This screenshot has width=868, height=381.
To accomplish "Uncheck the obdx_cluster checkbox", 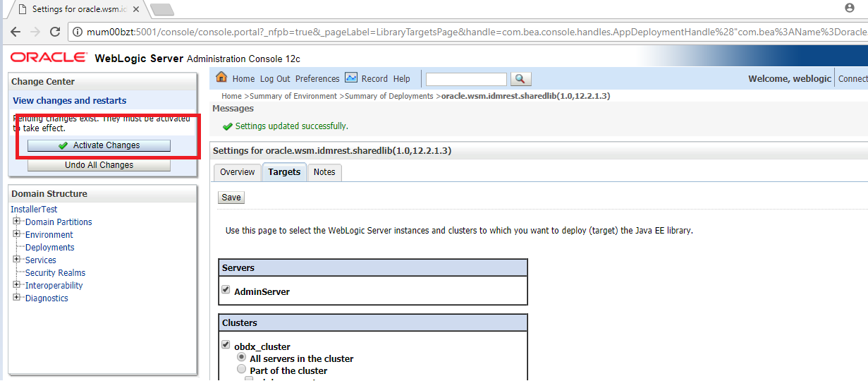I will pos(226,345).
